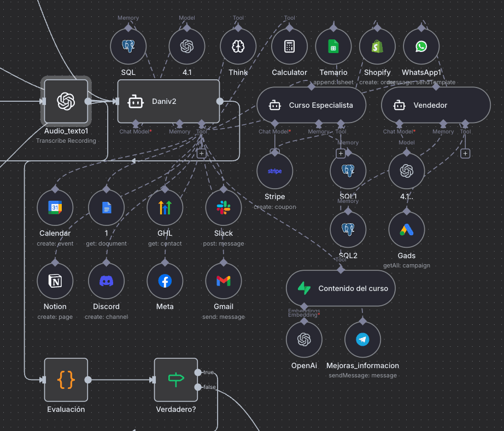504x431 pixels.
Task: Open the WhatsApp1 node
Action: [421, 46]
